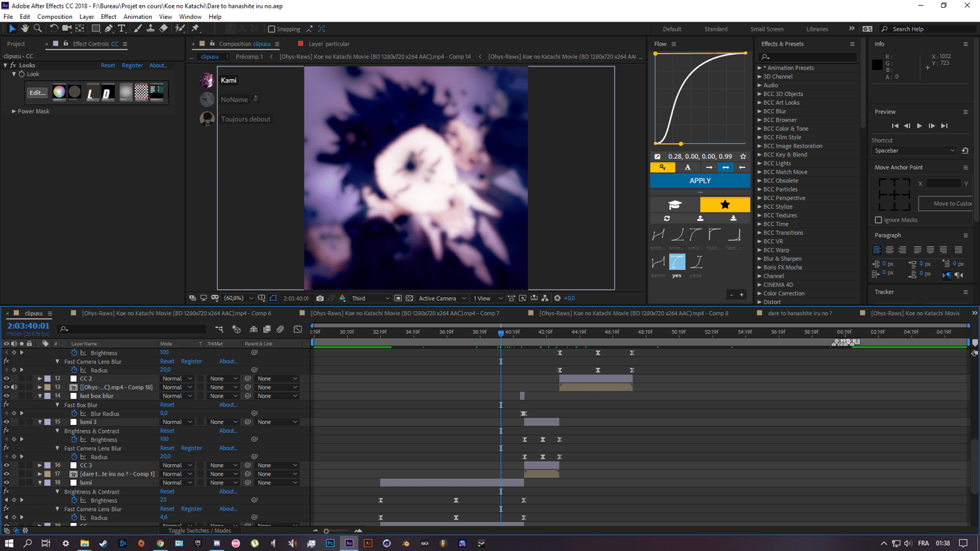Click the Flow APPLY button
This screenshot has width=980, height=551.
click(700, 181)
